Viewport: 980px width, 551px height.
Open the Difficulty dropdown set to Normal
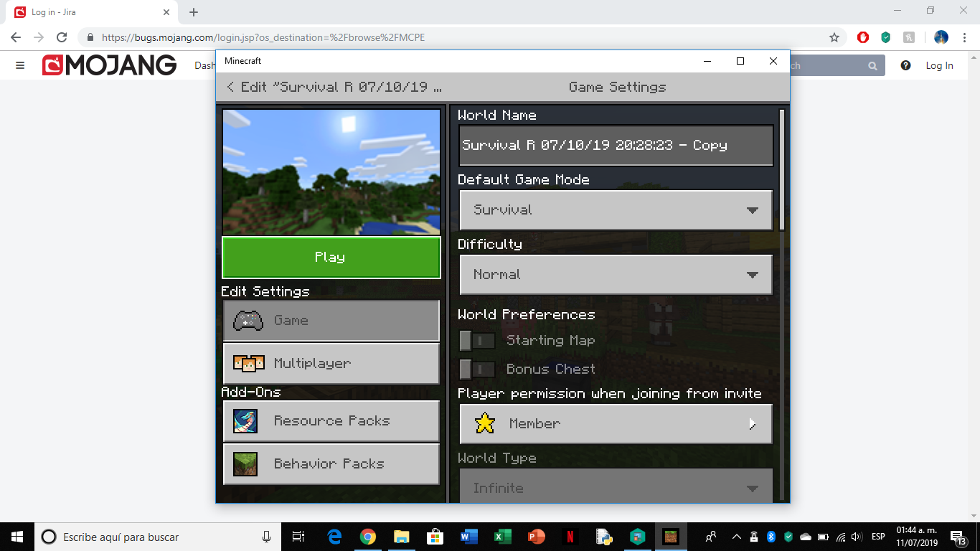616,274
